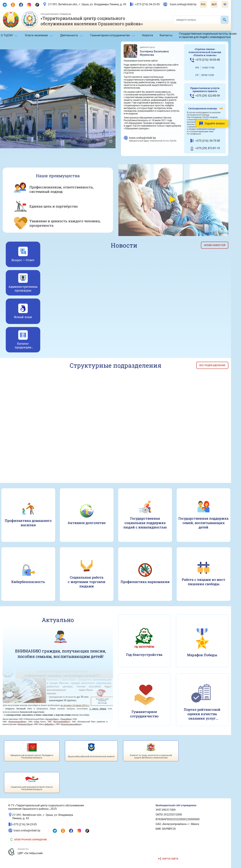Screen dimensions: 241x868
Task: Click the footer Odnoklassniki icon
Action: click(63, 831)
